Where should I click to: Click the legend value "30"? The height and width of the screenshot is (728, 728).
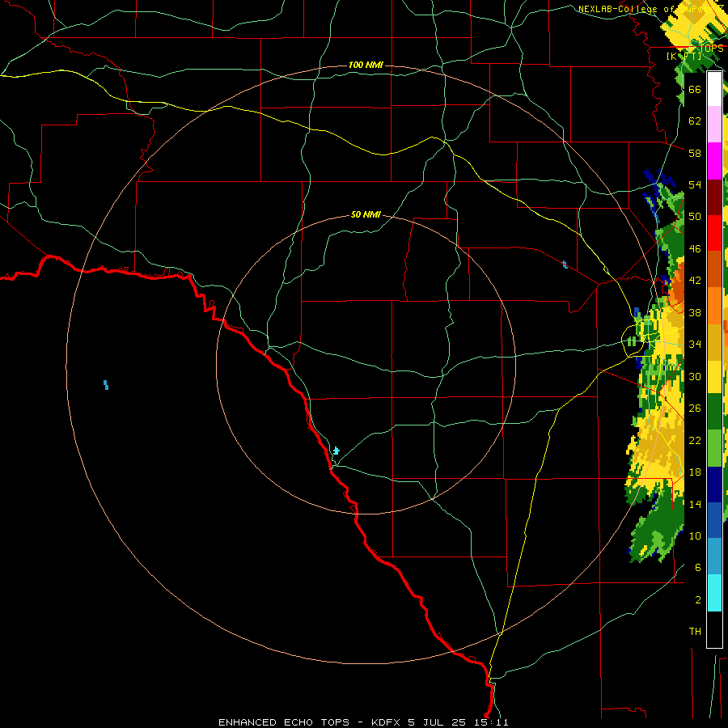pyautogui.click(x=695, y=376)
